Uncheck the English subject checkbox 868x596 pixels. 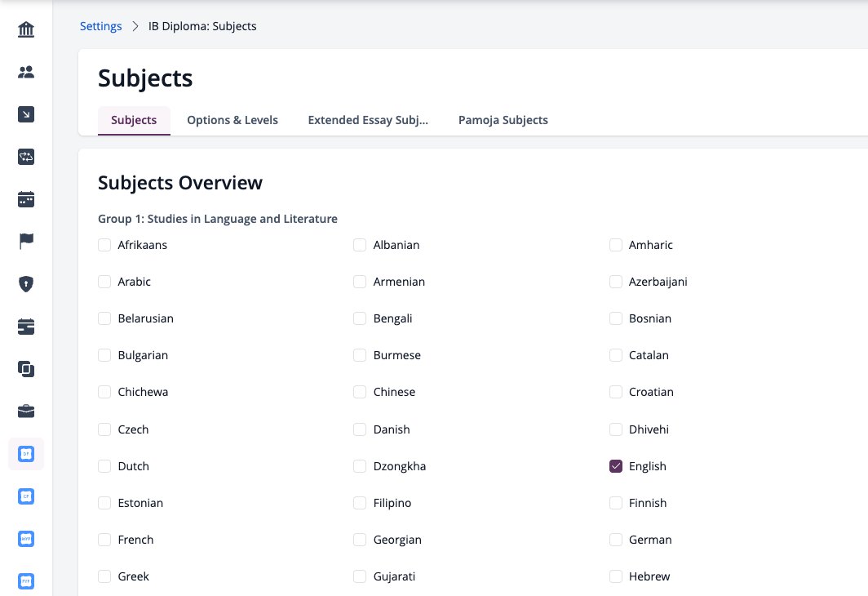pos(616,466)
